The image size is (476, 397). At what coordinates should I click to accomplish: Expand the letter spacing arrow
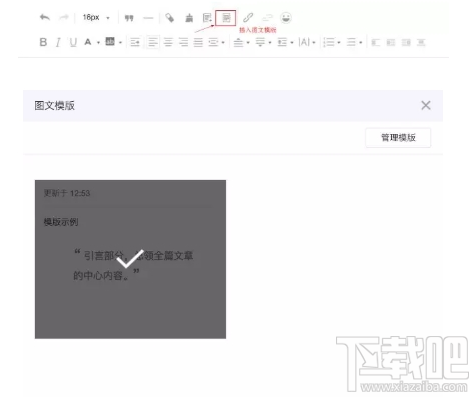coord(314,43)
